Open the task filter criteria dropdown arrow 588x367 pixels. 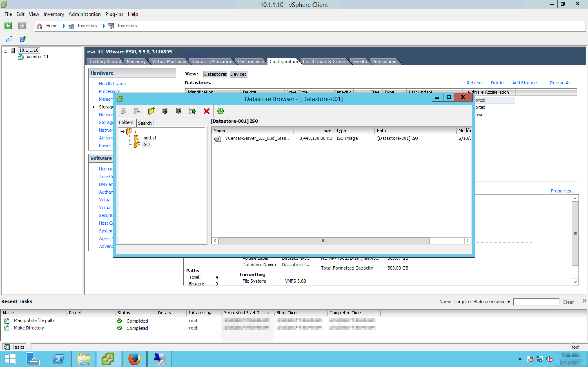509,302
